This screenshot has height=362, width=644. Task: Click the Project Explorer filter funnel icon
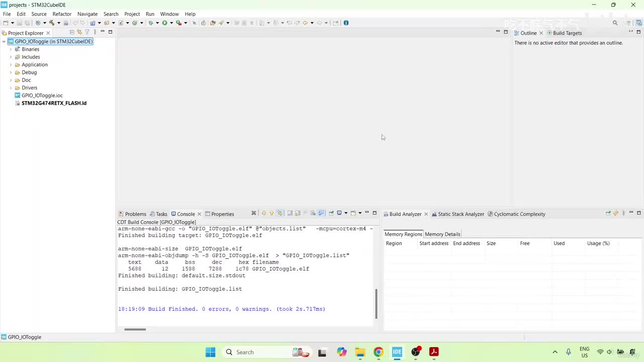tap(87, 32)
